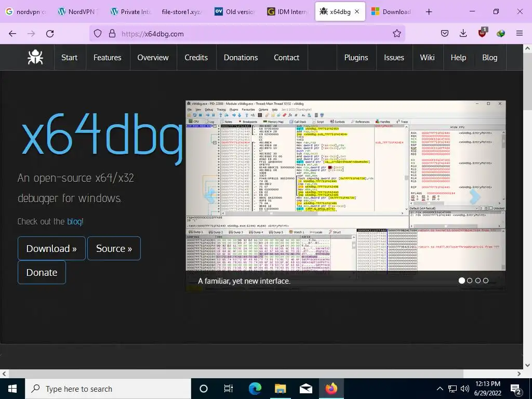Image resolution: width=532 pixels, height=399 pixels.
Task: Open the Help navigation link
Action: pyautogui.click(x=458, y=57)
